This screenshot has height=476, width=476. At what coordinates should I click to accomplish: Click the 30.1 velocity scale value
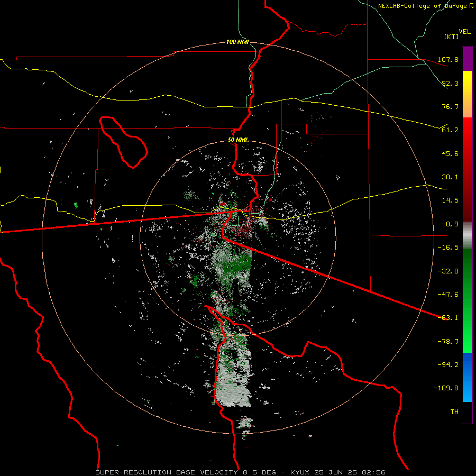coord(450,177)
